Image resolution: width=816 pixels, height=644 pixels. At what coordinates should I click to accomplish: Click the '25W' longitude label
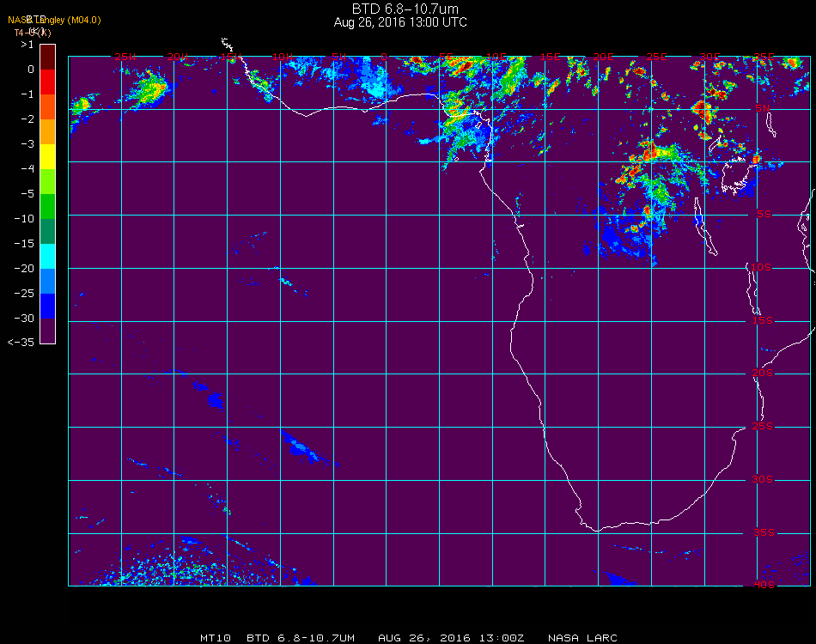125,57
